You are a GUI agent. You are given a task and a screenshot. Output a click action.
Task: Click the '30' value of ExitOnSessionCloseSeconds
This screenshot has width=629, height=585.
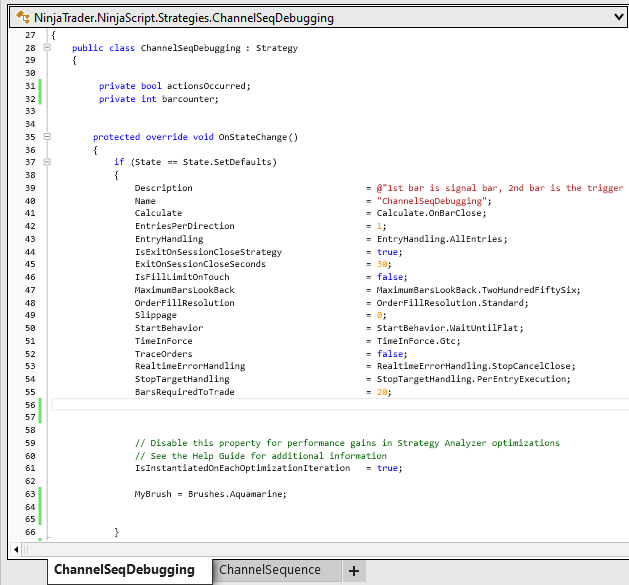(382, 264)
